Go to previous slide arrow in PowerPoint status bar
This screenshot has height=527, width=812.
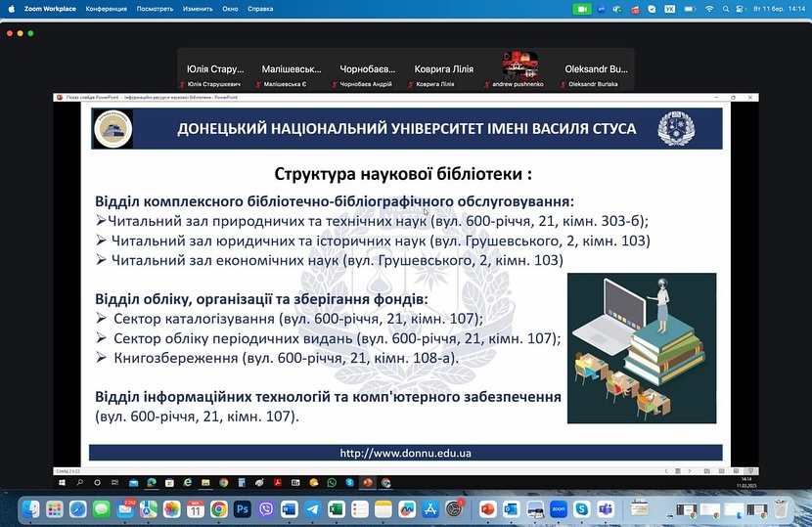(666, 471)
